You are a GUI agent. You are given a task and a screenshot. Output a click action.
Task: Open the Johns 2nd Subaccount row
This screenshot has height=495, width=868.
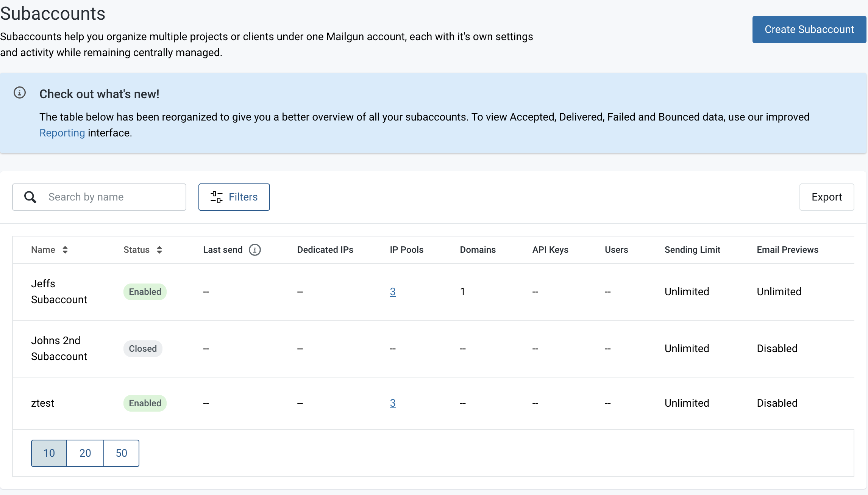59,348
